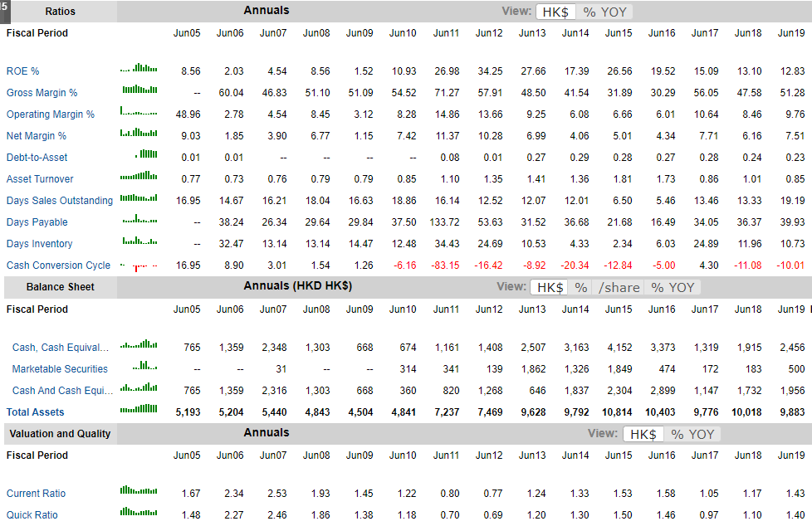Click the Current Ratio sparkline chart
Image resolution: width=812 pixels, height=526 pixels.
[139, 489]
